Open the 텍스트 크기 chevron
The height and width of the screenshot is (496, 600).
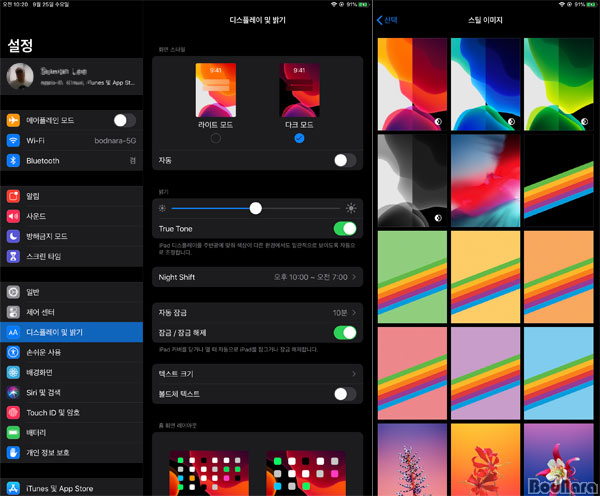(x=354, y=374)
